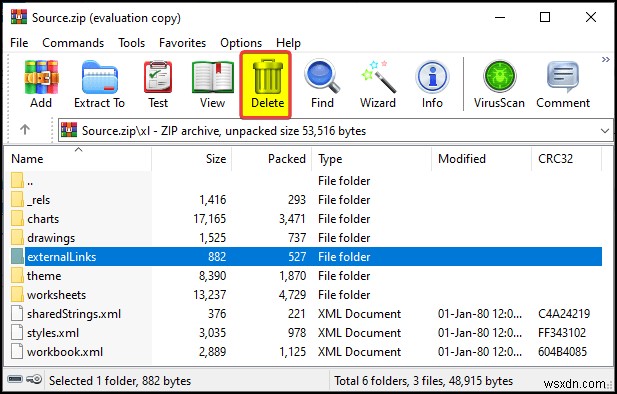Click the theme folder icon
The image size is (617, 394).
[x=17, y=276]
